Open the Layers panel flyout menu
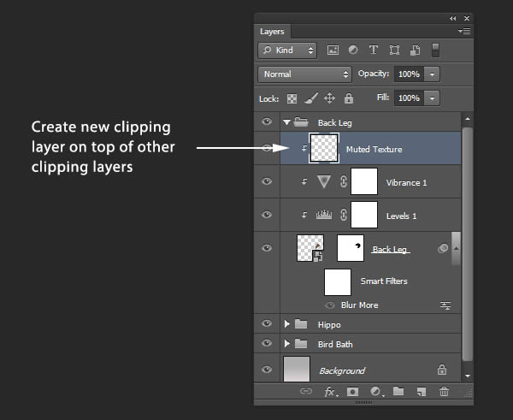Screen dimensions: 513x420 click(464, 31)
